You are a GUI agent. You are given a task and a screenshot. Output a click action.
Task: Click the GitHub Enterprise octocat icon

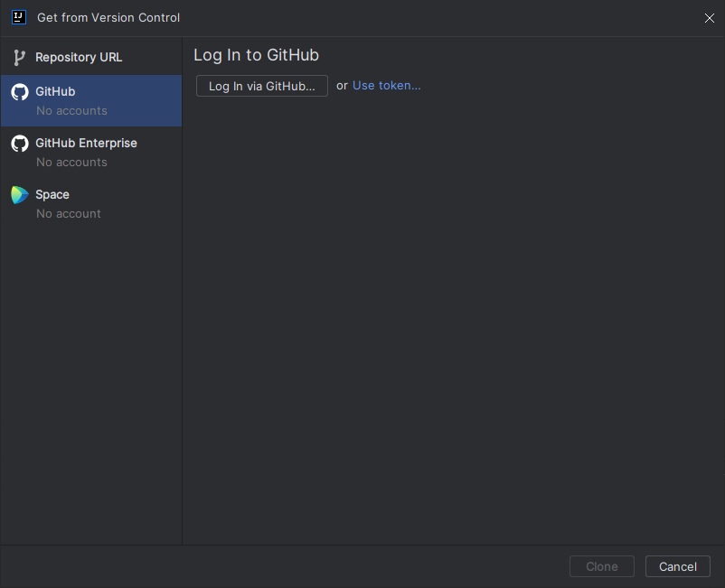[x=20, y=144]
